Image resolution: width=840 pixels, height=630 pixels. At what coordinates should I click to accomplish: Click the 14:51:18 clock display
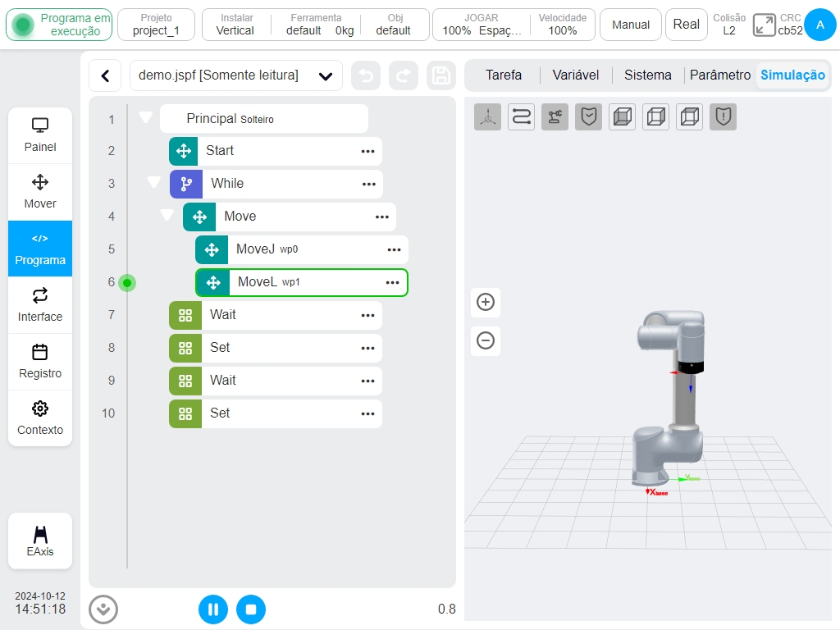click(40, 609)
